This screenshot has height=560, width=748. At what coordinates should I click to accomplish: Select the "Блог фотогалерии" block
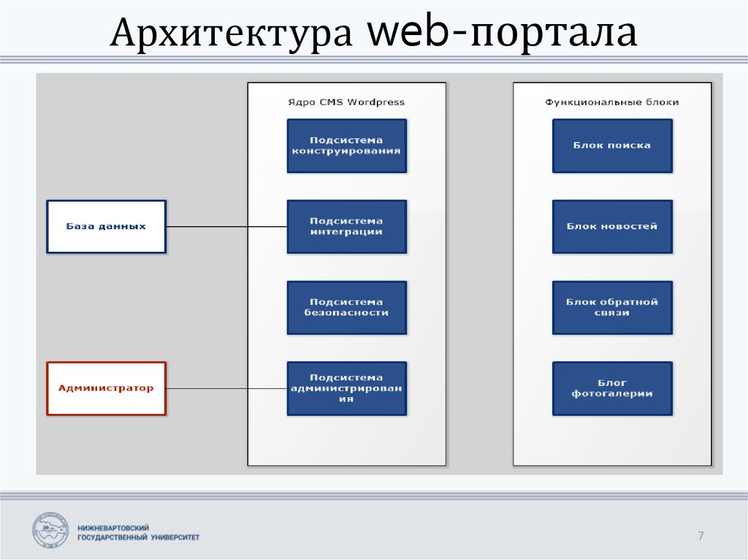click(x=613, y=388)
